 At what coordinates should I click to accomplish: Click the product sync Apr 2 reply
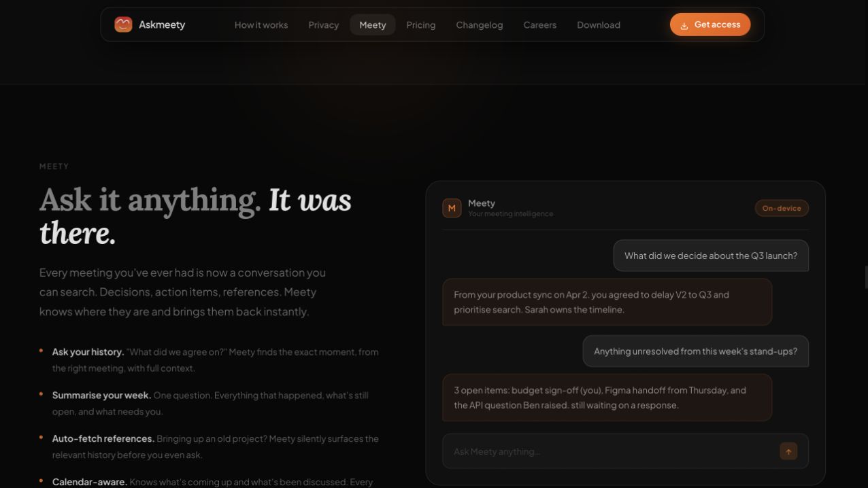click(607, 302)
